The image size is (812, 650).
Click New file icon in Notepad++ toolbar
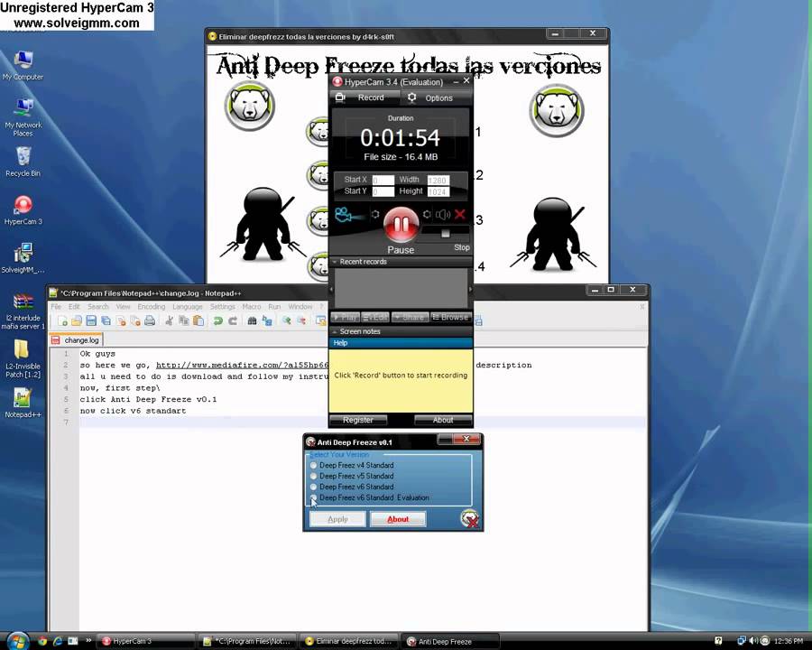(x=62, y=320)
